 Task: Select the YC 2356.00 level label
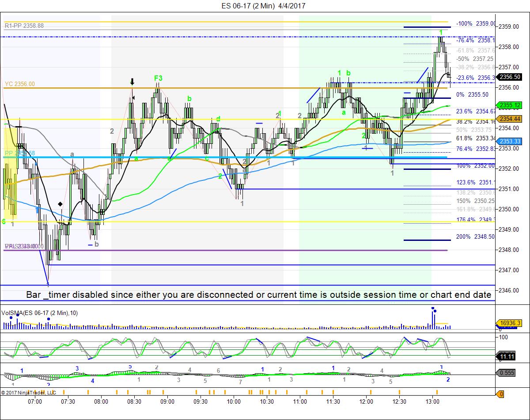click(x=20, y=84)
